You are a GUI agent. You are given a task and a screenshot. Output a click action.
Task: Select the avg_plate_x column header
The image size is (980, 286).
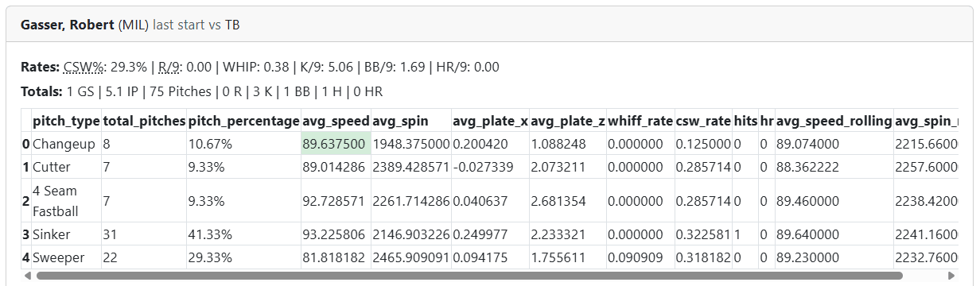(490, 122)
